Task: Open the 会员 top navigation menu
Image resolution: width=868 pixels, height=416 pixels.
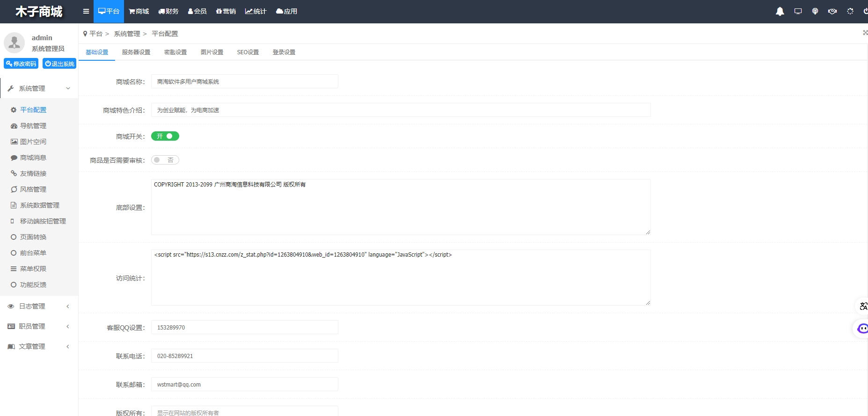Action: (197, 11)
